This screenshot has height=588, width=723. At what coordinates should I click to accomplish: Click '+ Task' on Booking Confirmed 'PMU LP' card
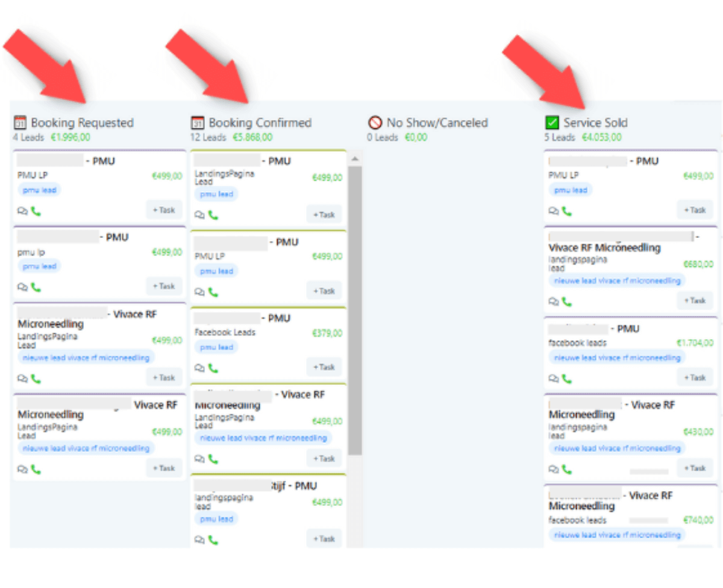tap(324, 291)
